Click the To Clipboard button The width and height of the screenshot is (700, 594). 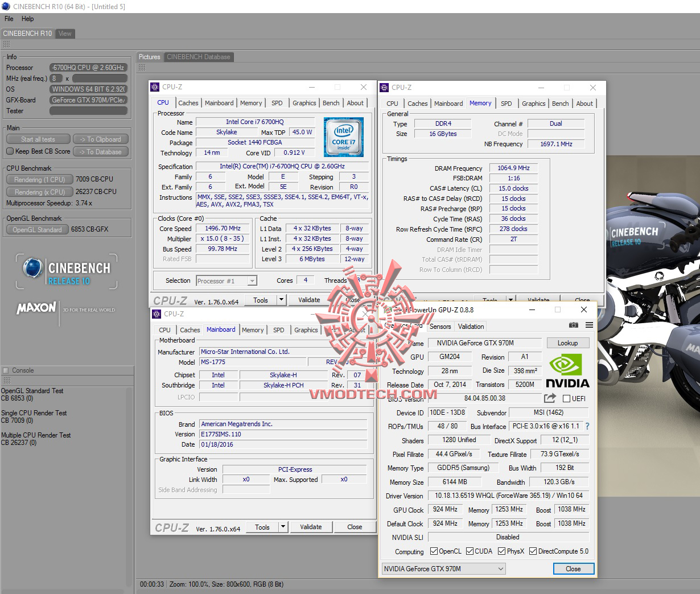[101, 139]
